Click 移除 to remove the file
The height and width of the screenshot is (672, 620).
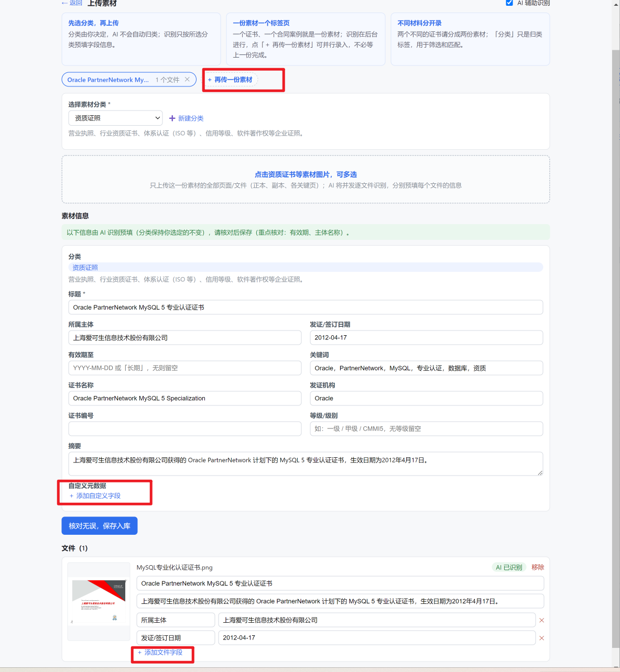[x=538, y=567]
